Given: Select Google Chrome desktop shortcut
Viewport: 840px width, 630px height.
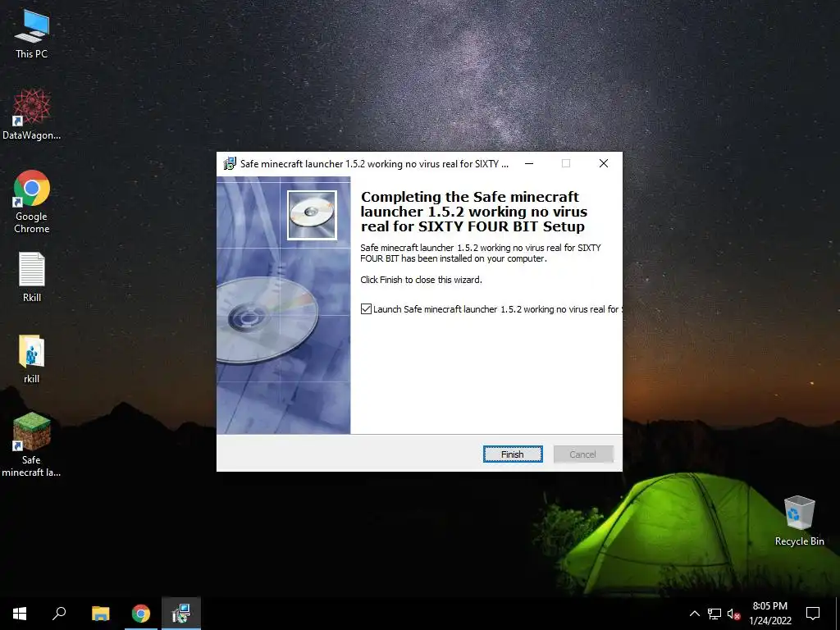Looking at the screenshot, I should 32,202.
